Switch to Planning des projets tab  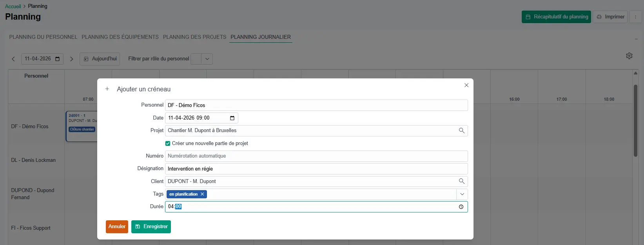[194, 37]
